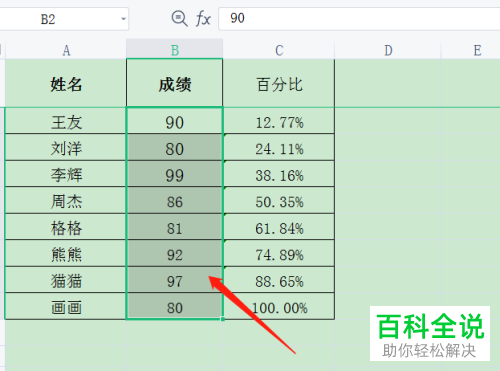Select the cell 熊熊
500x371 pixels.
coord(66,254)
